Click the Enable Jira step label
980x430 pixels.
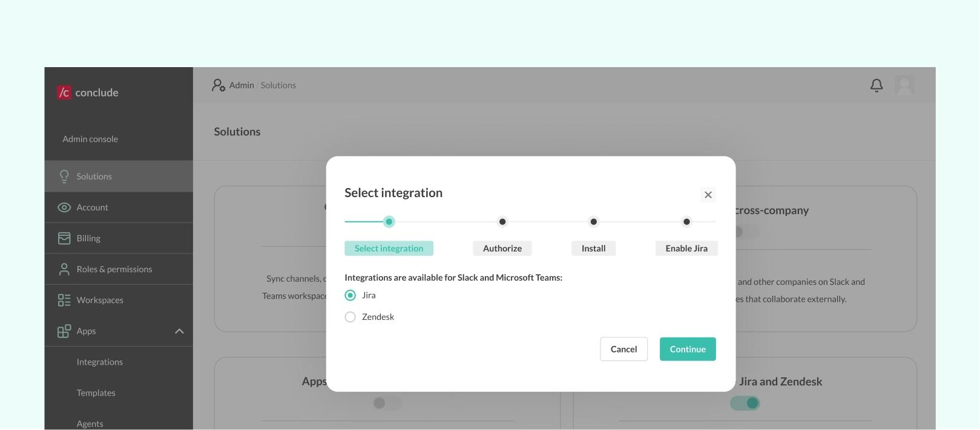point(686,249)
